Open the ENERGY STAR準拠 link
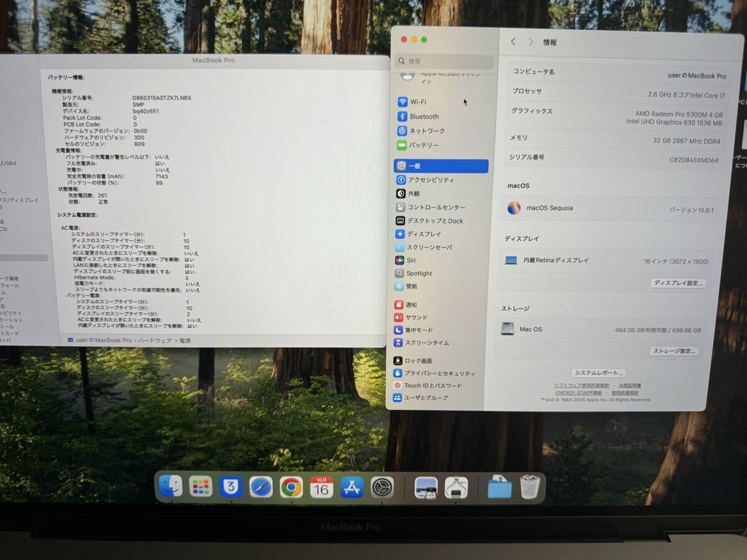Viewport: 747px width, 560px height. point(578,393)
